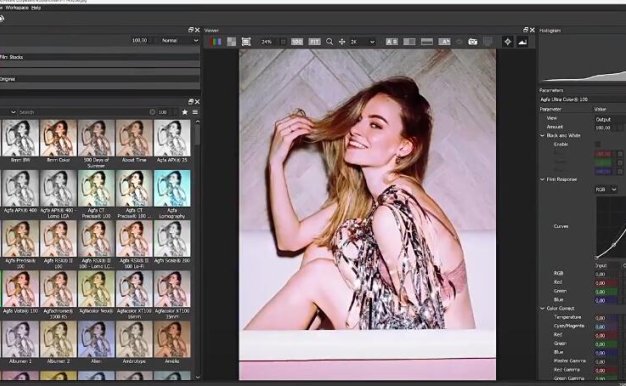Select the Albumen 1 preset thumbnail

coord(20,339)
